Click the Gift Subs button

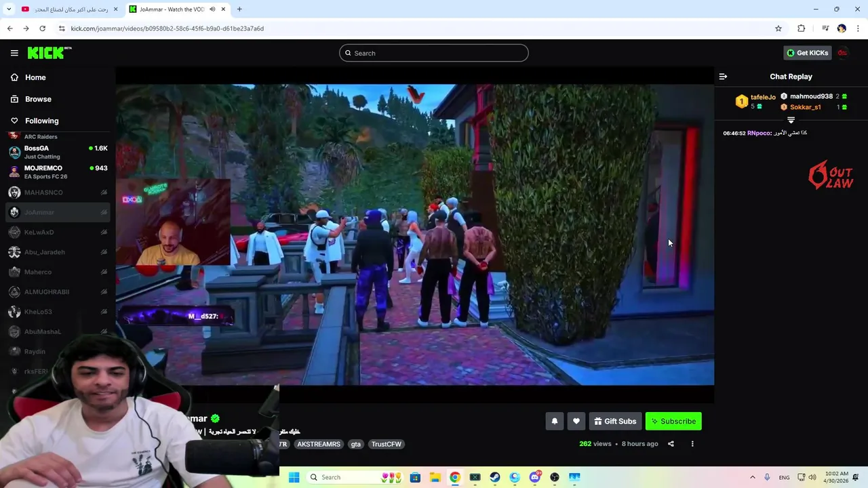tap(615, 421)
